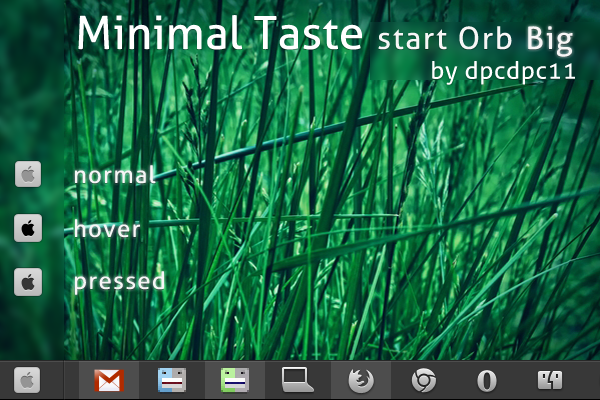The image size is (600, 400).
Task: Click the "start Orb Big" text
Action: pos(475,40)
